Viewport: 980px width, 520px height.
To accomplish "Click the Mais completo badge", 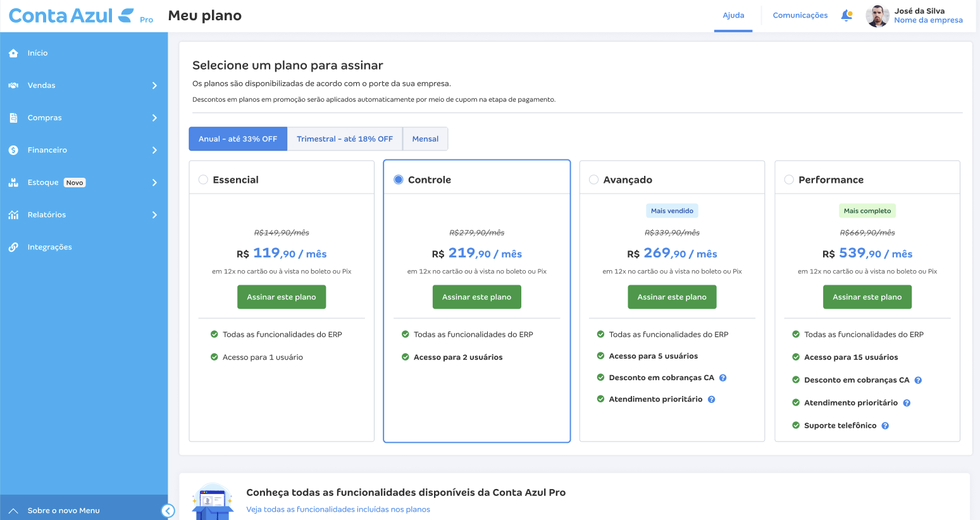I will coord(867,211).
